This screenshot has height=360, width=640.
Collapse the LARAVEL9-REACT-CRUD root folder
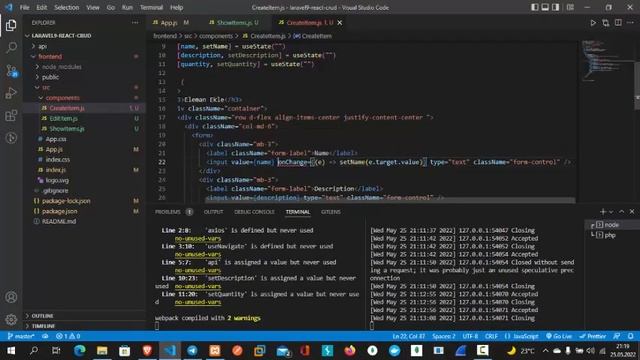click(x=61, y=36)
